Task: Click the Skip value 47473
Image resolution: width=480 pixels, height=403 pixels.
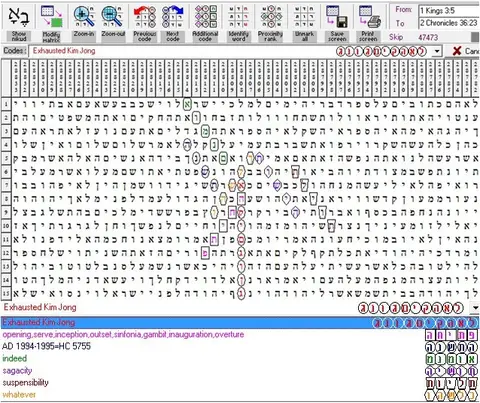Action: [428, 37]
